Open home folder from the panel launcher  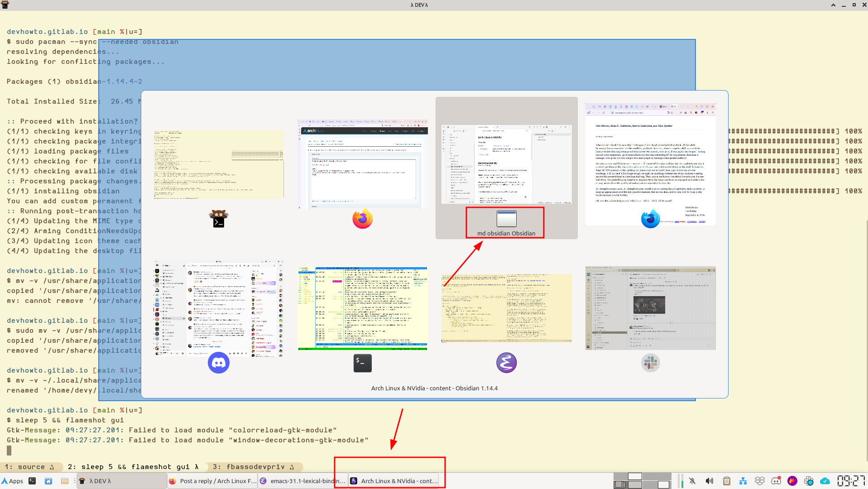click(x=48, y=481)
